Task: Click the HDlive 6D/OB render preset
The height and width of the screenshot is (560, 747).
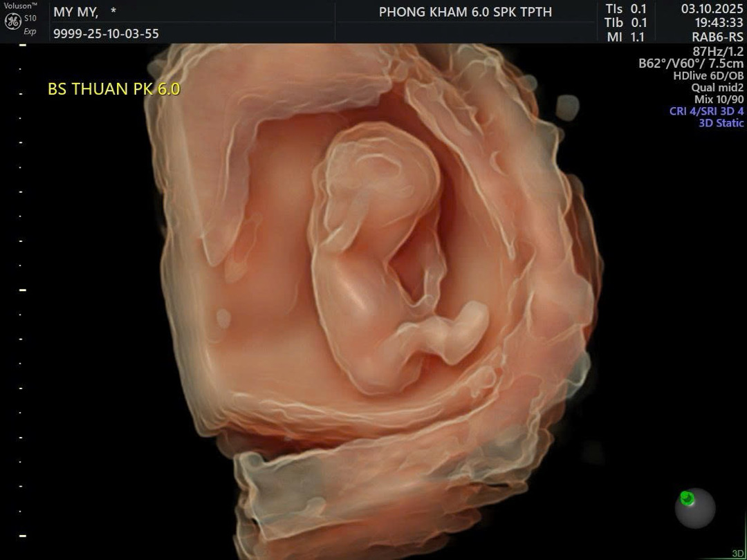Action: point(708,76)
